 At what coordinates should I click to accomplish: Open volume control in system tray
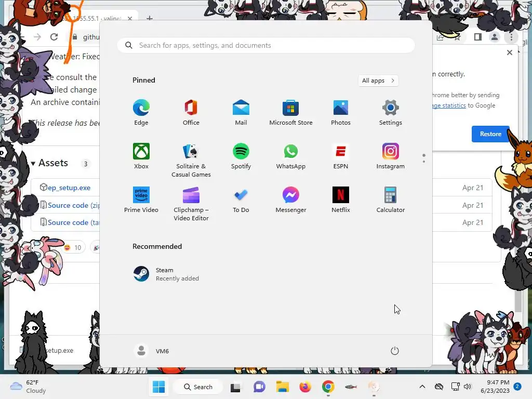(x=468, y=387)
